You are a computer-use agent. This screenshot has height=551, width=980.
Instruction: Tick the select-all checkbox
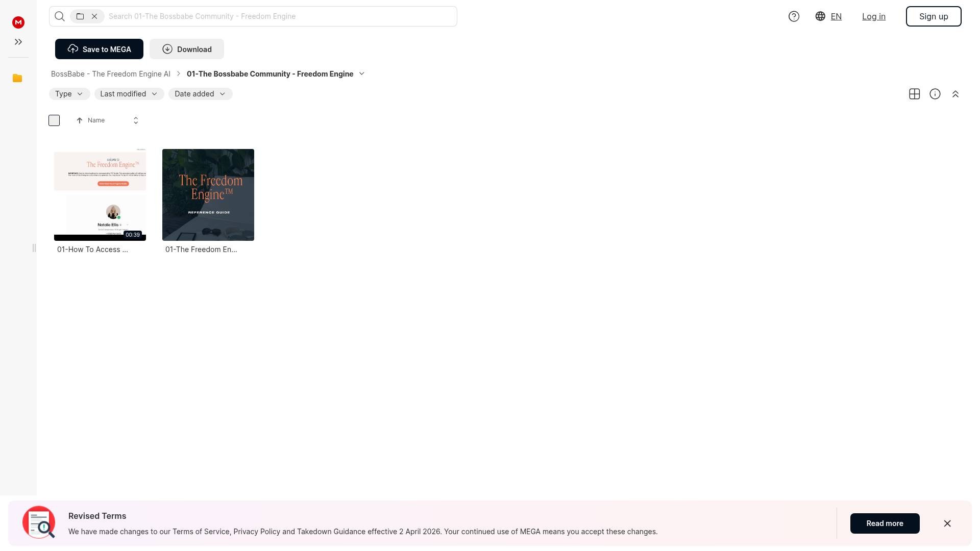[x=54, y=120]
